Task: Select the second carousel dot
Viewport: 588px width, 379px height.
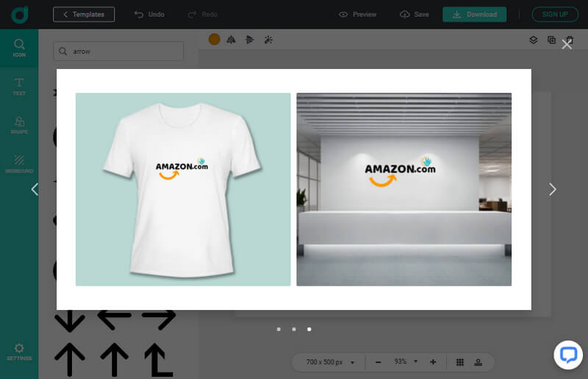Action: point(294,329)
